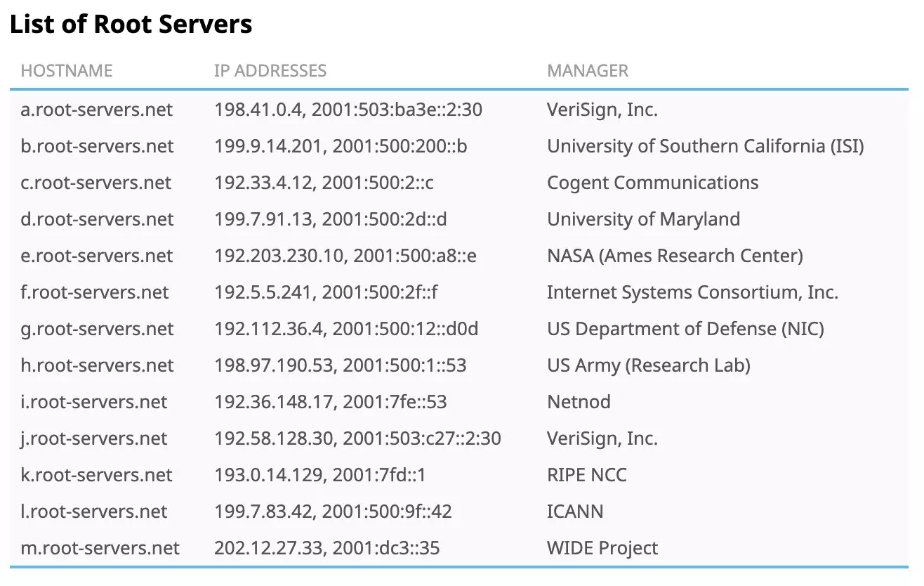Click the List of Root Servers heading
924x586 pixels.
click(131, 25)
